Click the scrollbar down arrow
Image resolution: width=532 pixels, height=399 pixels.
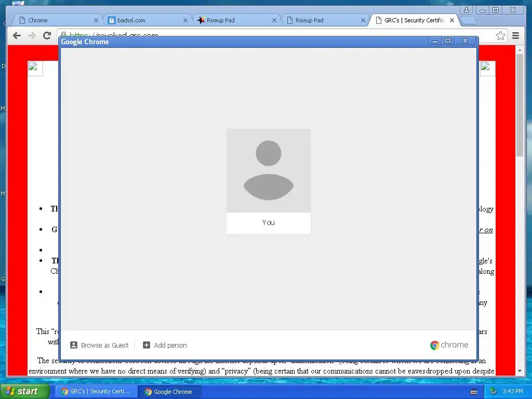520,371
